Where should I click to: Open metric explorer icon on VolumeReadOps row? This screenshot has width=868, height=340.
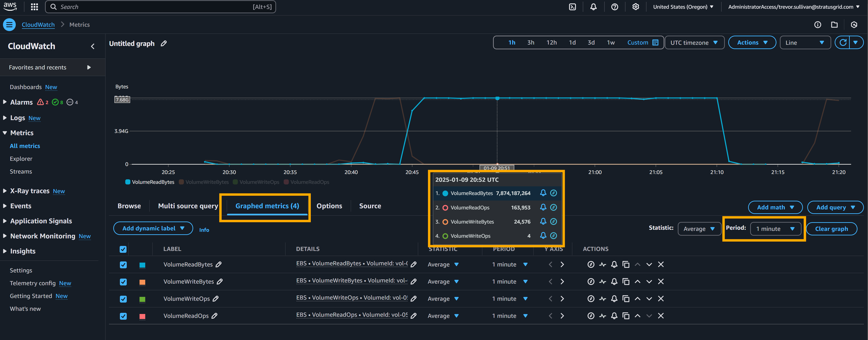pyautogui.click(x=591, y=316)
